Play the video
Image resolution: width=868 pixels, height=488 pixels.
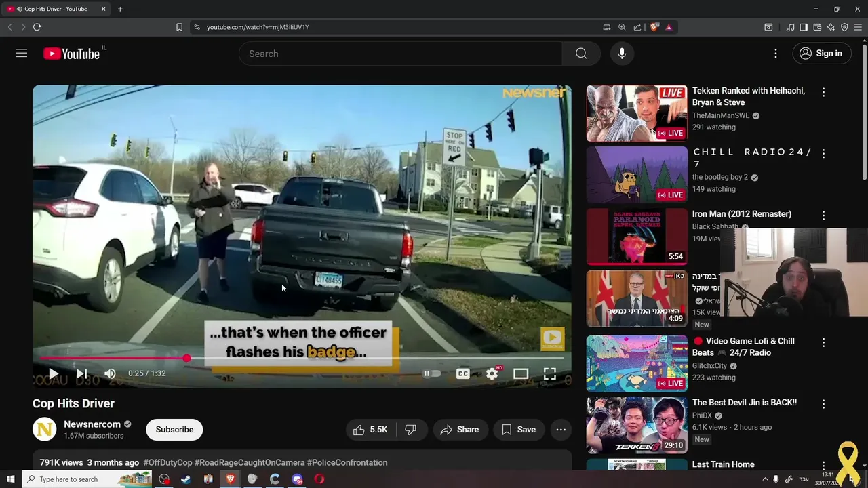click(53, 373)
